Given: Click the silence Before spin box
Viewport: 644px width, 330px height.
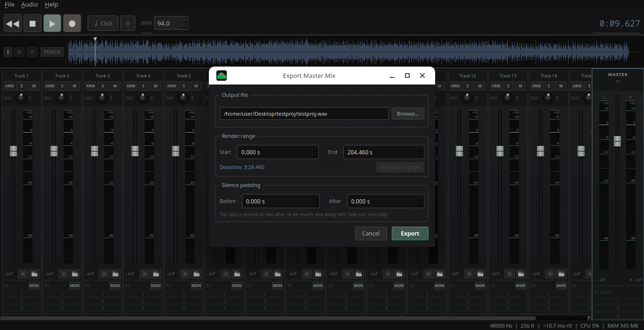Looking at the screenshot, I should (x=281, y=201).
